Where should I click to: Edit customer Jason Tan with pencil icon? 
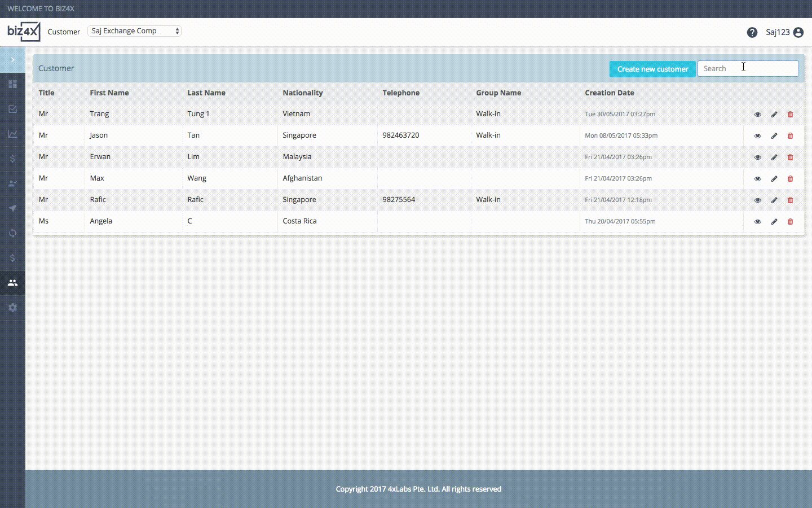tap(774, 135)
